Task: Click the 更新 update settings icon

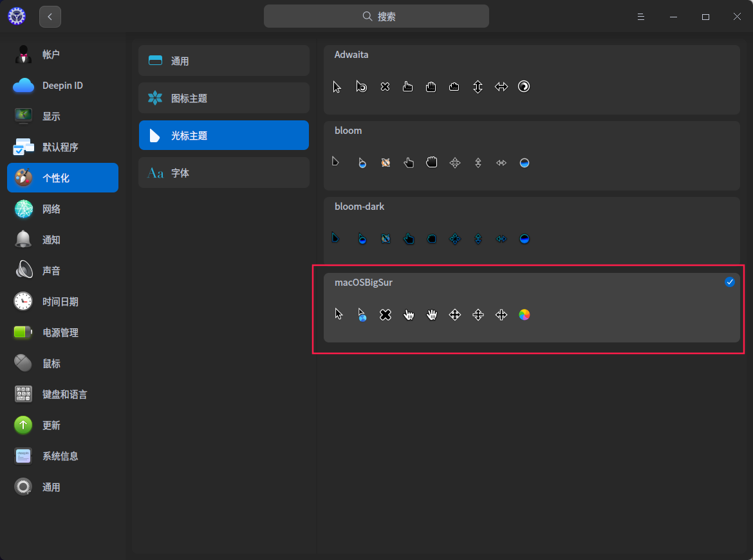Action: (23, 425)
